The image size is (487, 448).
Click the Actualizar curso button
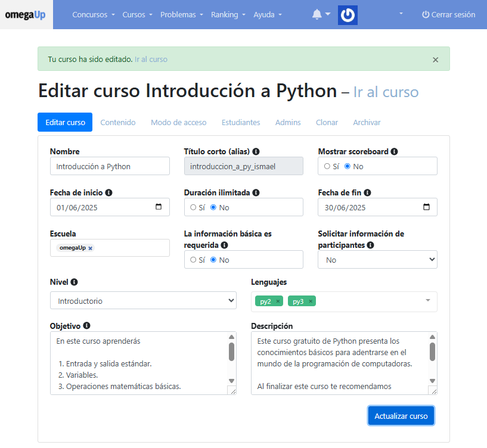pos(401,416)
